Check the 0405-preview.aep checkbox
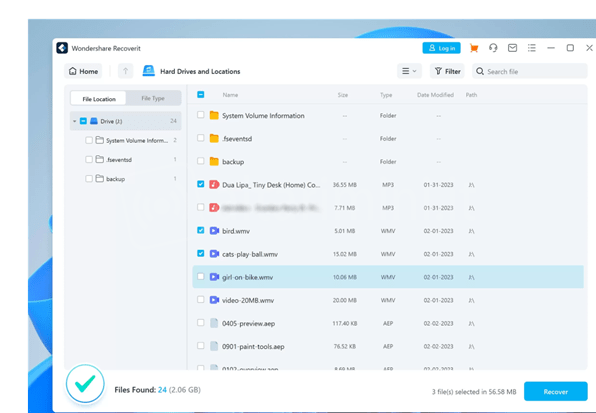Screen dimensions: 596x413 click(x=201, y=323)
